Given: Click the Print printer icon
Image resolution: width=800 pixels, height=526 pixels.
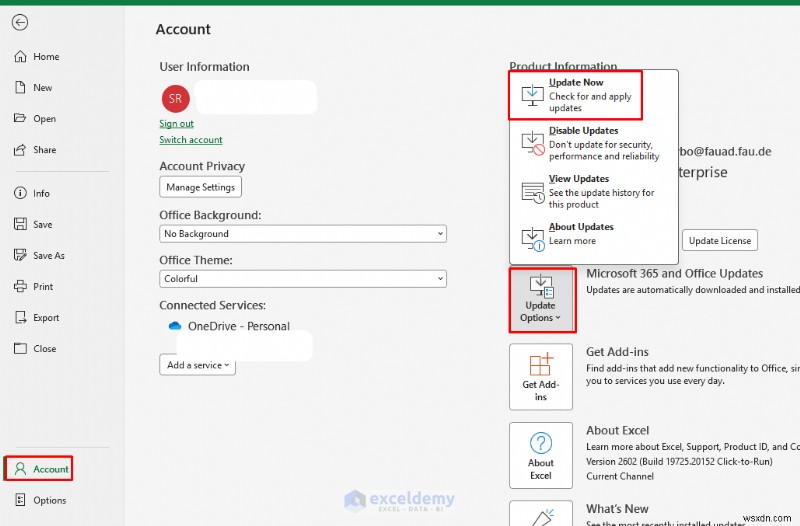Looking at the screenshot, I should [x=20, y=287].
